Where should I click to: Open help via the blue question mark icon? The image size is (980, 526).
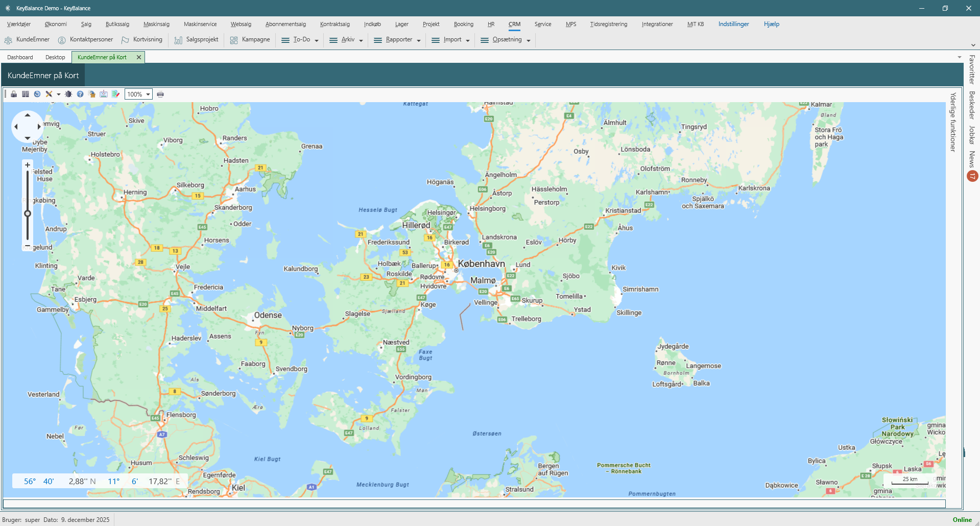point(80,94)
